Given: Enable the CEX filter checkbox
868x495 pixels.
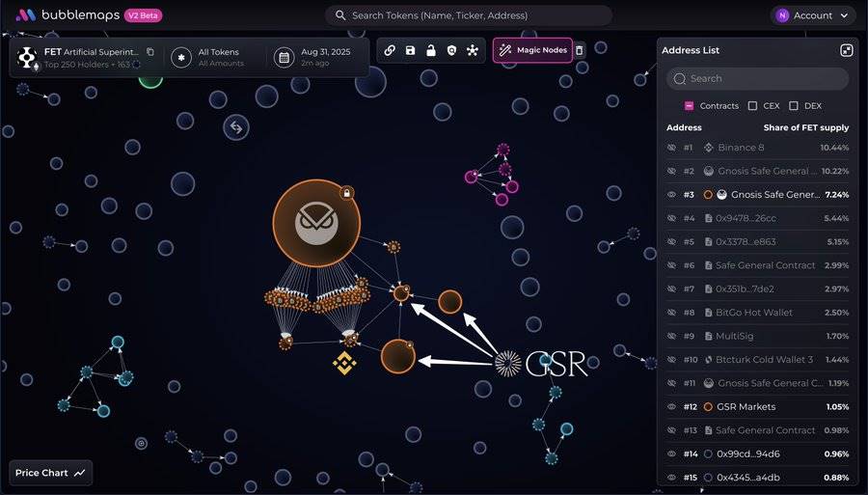Looking at the screenshot, I should (752, 106).
